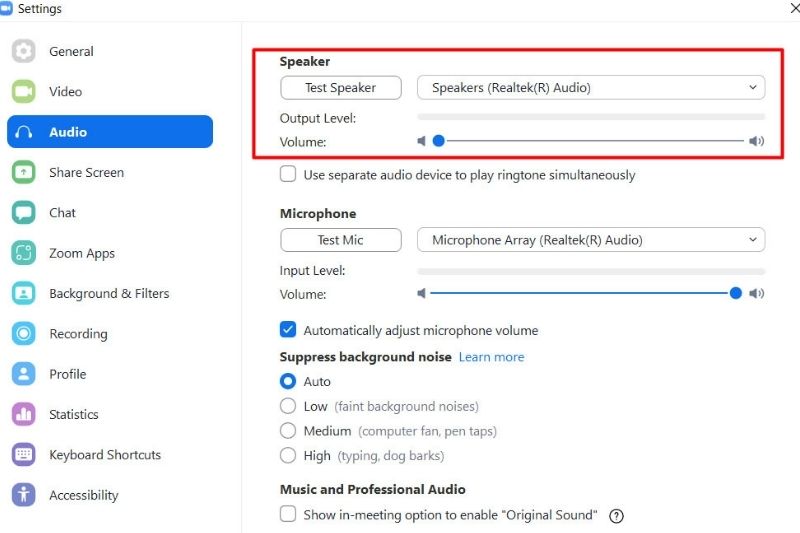Click the General gear icon in sidebar

click(24, 51)
